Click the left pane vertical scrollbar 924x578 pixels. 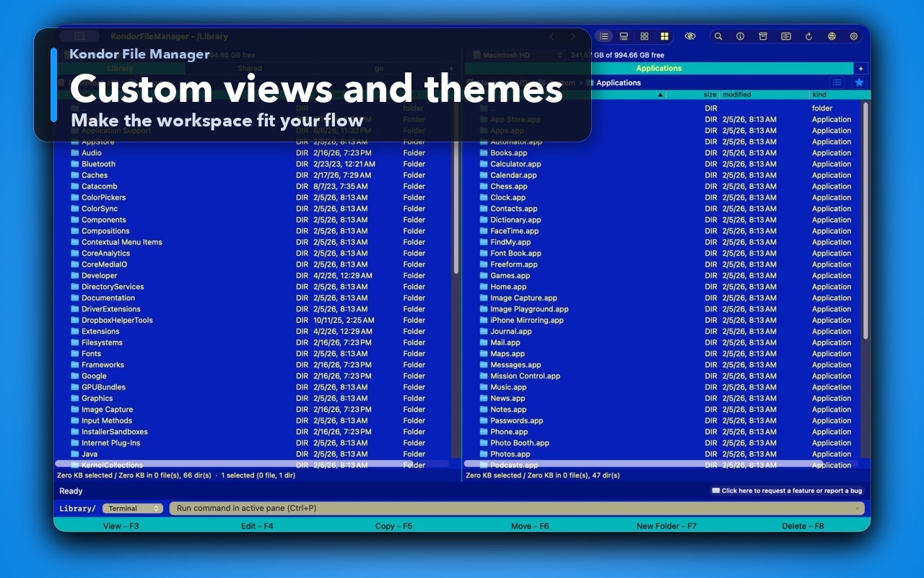point(456,188)
